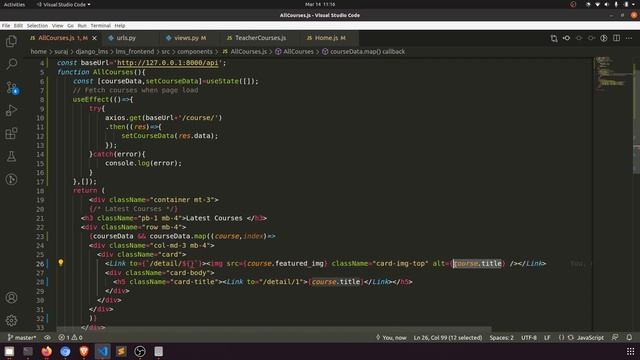The width and height of the screenshot is (640, 360).
Task: Open Sublime Text from the dock
Action: (121, 351)
